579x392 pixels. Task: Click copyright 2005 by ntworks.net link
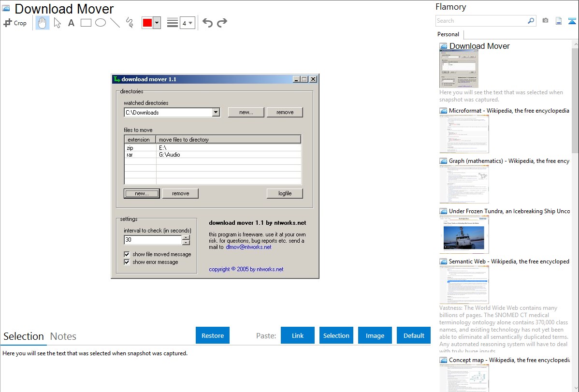tap(246, 269)
